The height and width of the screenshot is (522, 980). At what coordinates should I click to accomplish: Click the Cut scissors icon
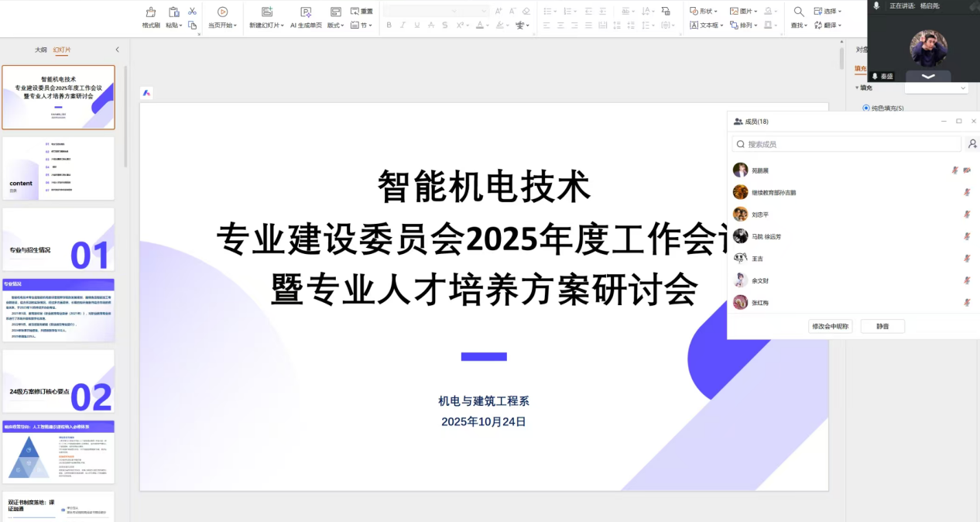point(192,11)
